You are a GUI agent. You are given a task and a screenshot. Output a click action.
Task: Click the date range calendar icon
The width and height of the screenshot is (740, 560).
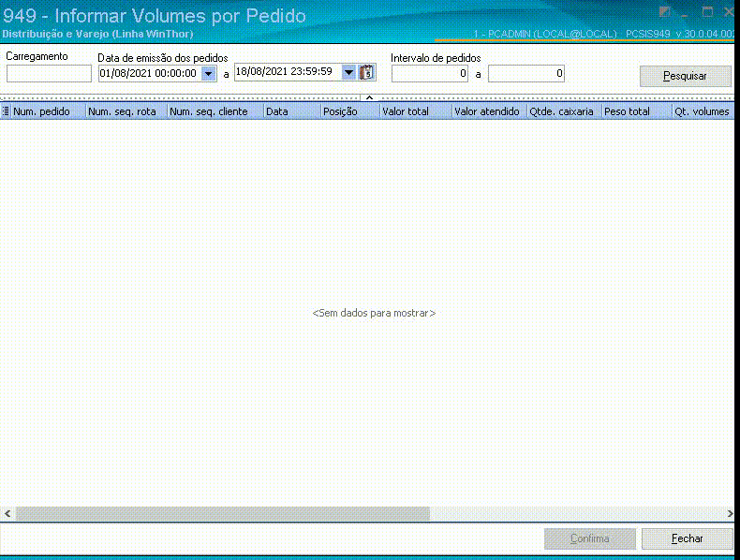[366, 72]
